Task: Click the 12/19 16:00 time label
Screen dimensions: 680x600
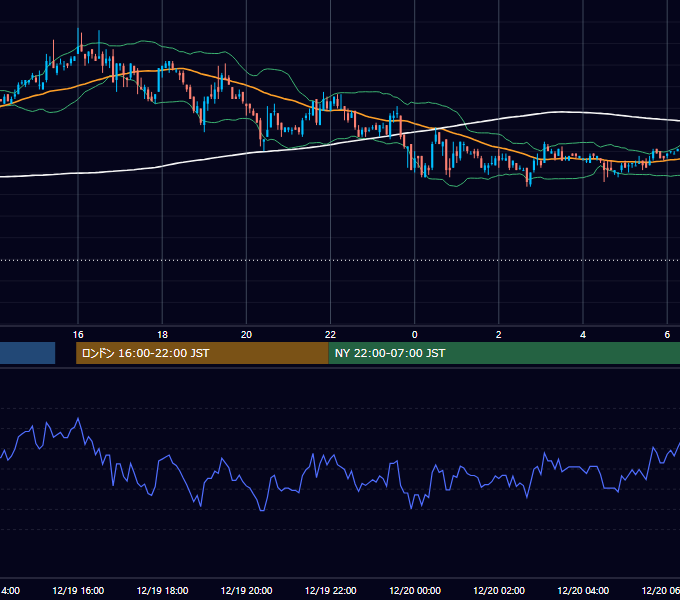Action: point(78,590)
